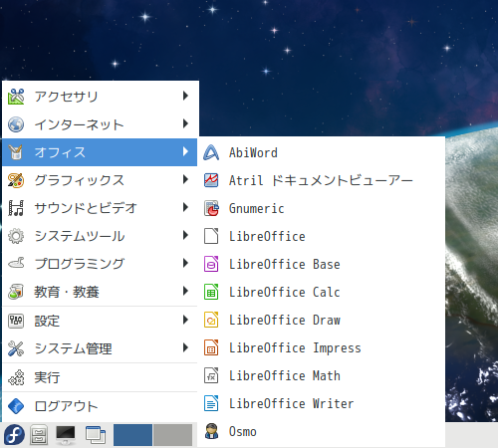The width and height of the screenshot is (498, 448).
Task: Click the Gnumeric spreadsheet icon
Action: click(211, 208)
